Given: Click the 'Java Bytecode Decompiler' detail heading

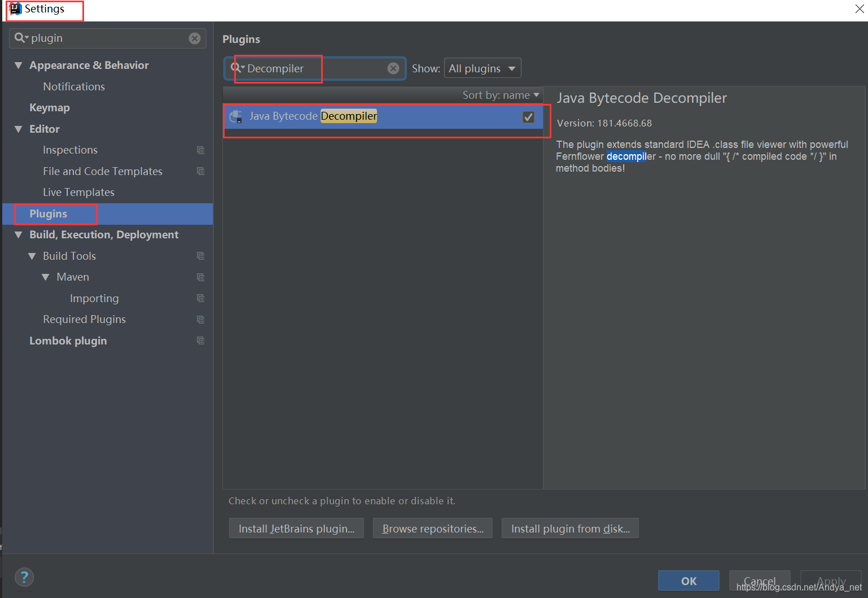Looking at the screenshot, I should [642, 98].
